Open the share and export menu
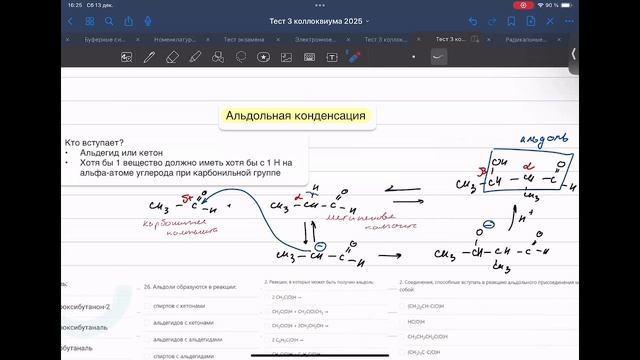640x360 pixels. click(x=129, y=21)
